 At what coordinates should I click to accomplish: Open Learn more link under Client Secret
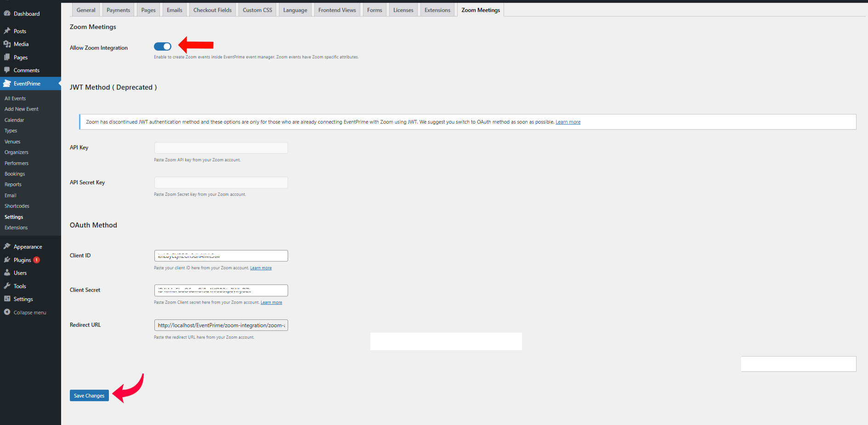(x=272, y=302)
